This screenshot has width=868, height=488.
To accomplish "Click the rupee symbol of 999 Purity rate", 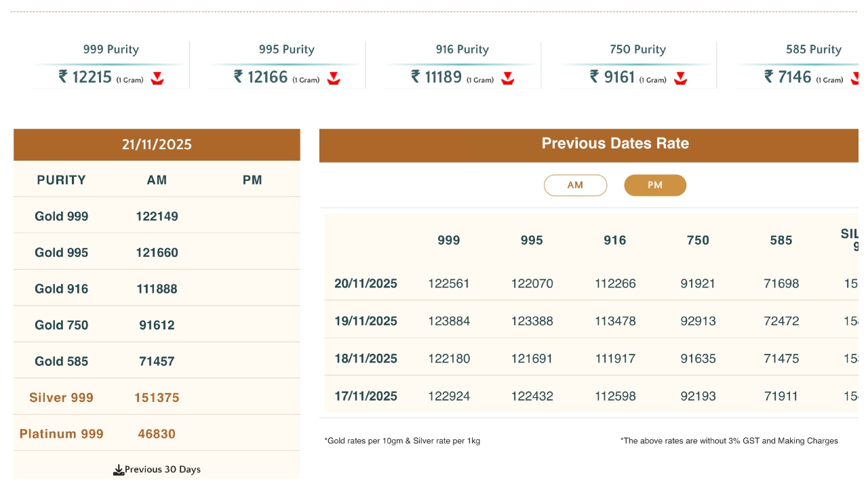I will click(63, 77).
